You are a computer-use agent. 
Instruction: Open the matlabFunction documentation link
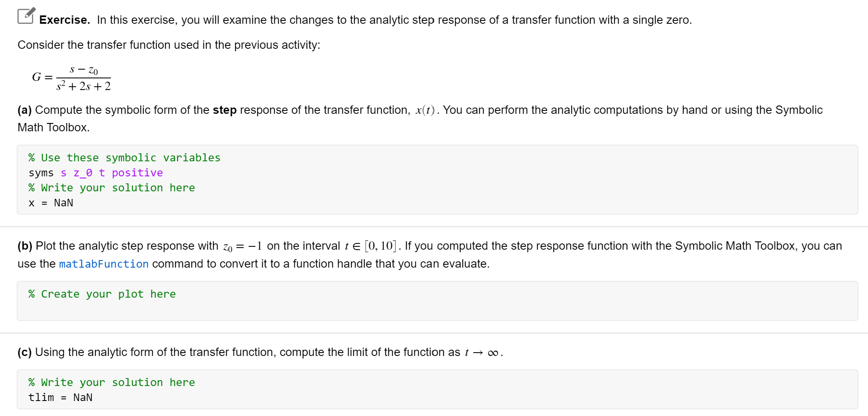tap(104, 264)
